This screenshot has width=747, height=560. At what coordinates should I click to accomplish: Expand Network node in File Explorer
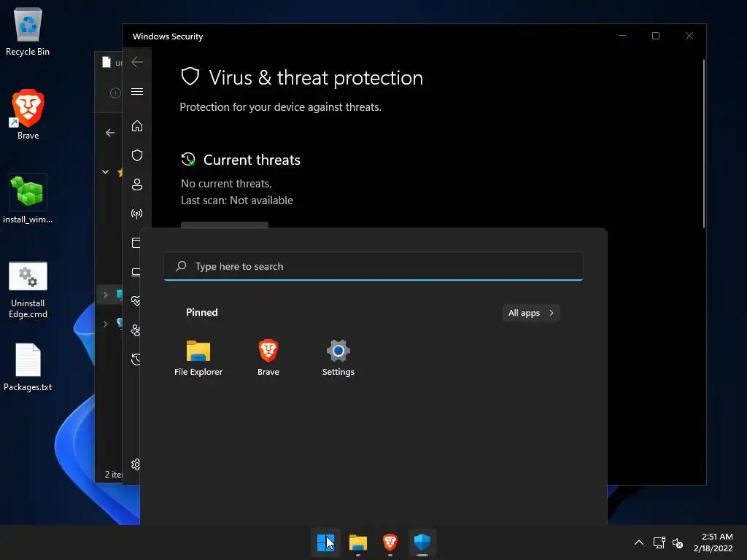pyautogui.click(x=105, y=324)
